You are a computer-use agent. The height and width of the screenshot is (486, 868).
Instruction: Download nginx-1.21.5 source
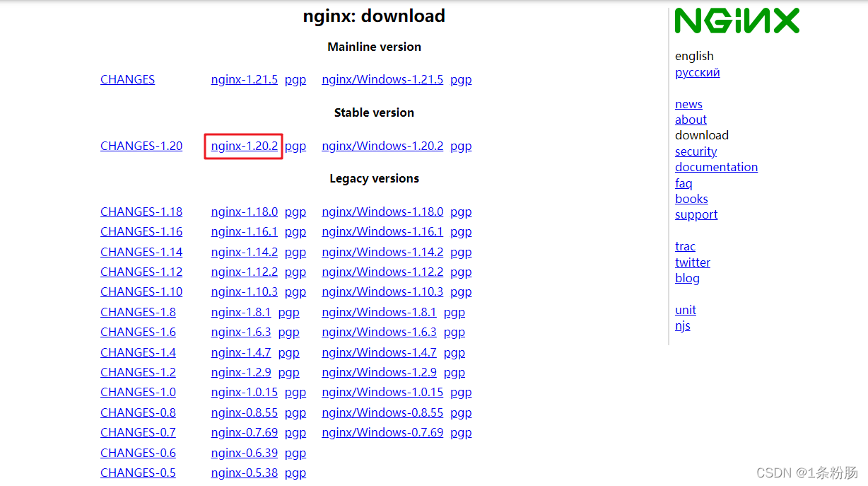click(x=245, y=80)
